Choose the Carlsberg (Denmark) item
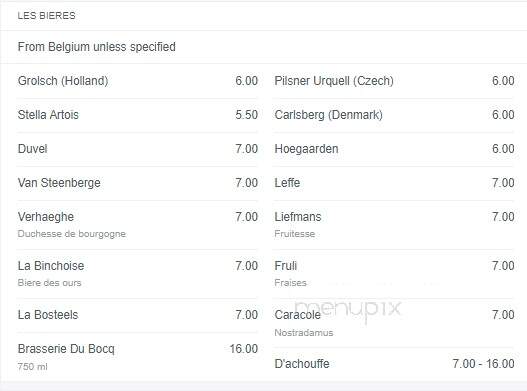The width and height of the screenshot is (527, 391). coord(328,115)
